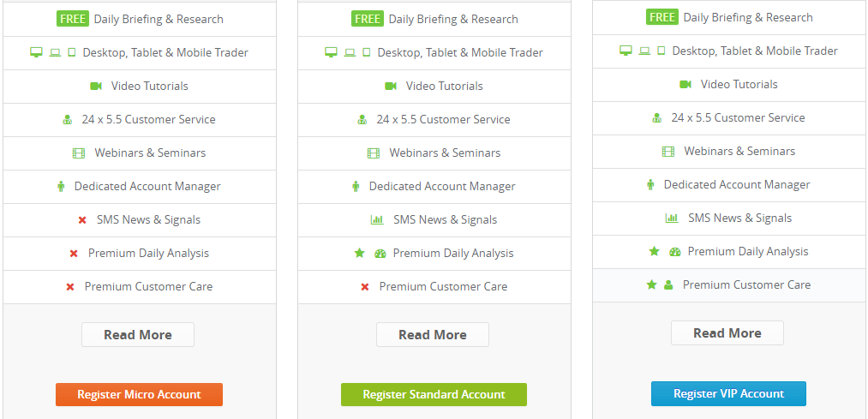Open Read More under VIP account
This screenshot has width=868, height=419.
click(727, 333)
